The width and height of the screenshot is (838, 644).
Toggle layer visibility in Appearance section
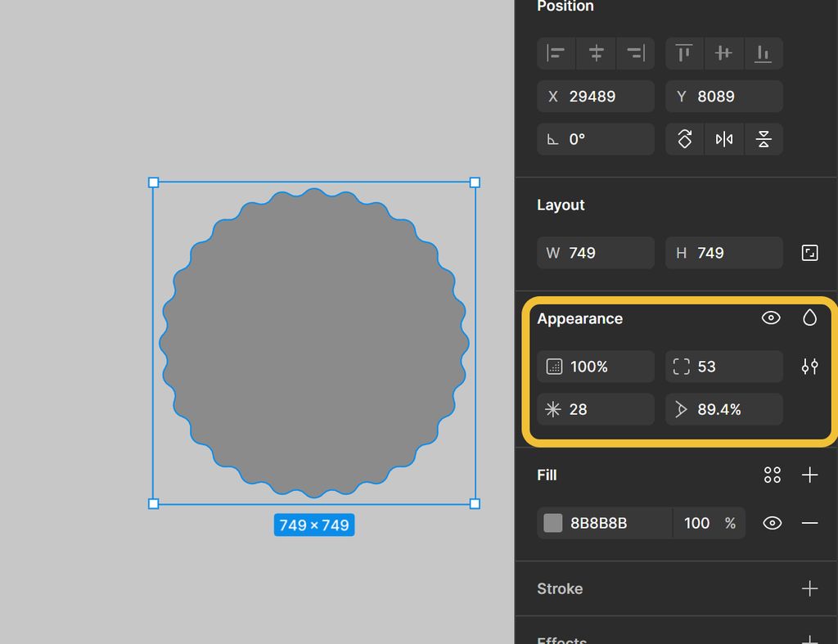(771, 318)
